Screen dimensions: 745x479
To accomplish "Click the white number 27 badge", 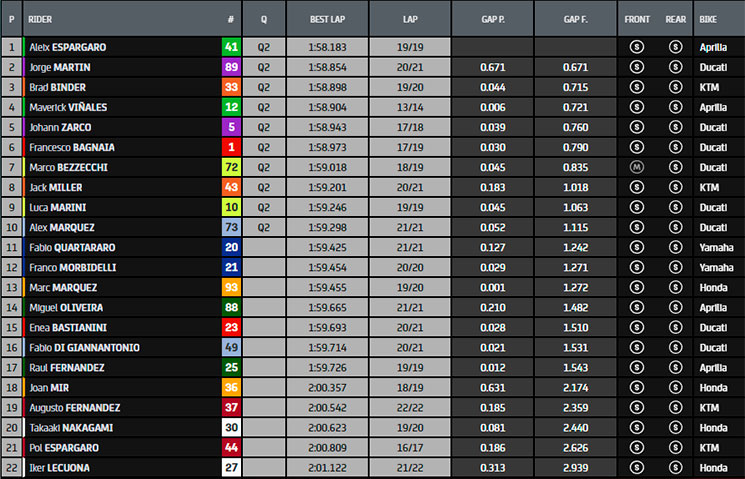I will pyautogui.click(x=231, y=468).
